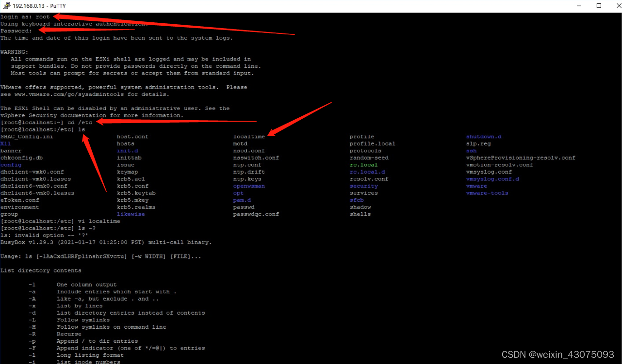Click the init.d directory entry
The width and height of the screenshot is (622, 364).
[127, 151]
